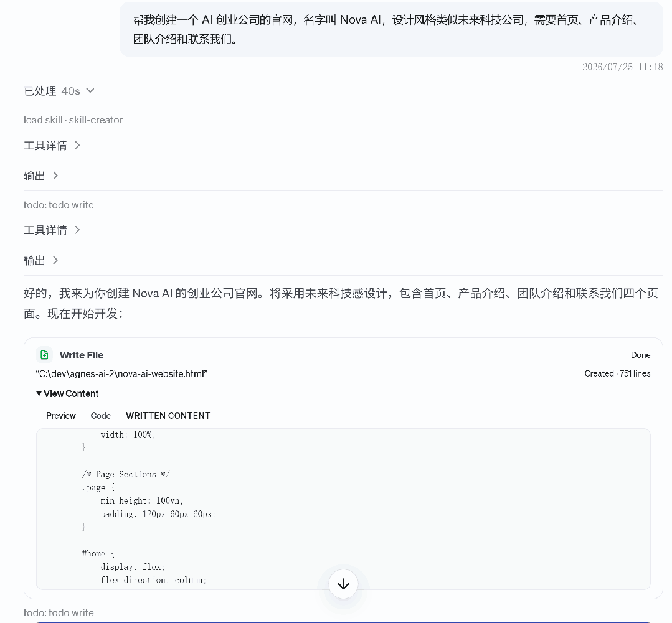Expand tool details under first todo write
This screenshot has height=623, width=672.
pos(52,230)
